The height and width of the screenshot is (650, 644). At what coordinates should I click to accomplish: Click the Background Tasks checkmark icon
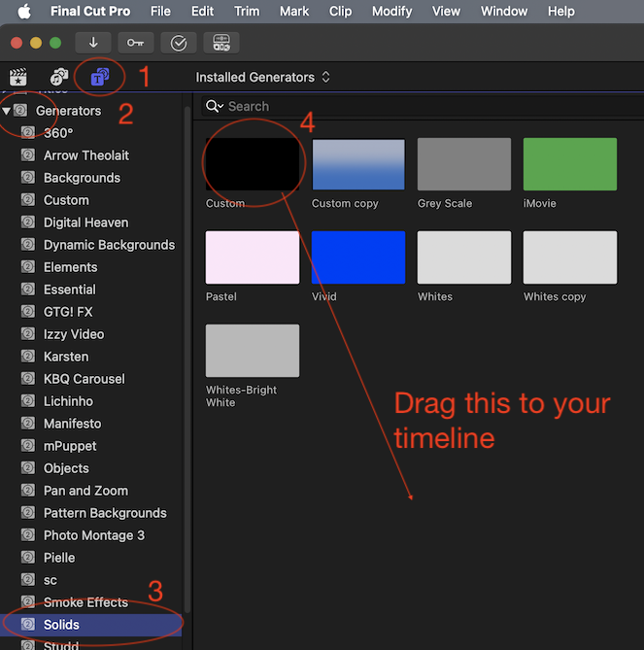pos(179,43)
